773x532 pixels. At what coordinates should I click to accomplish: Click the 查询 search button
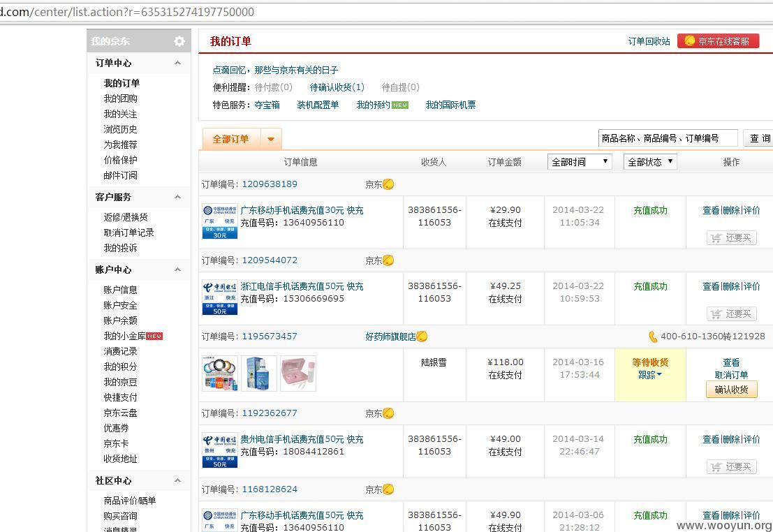coord(759,138)
